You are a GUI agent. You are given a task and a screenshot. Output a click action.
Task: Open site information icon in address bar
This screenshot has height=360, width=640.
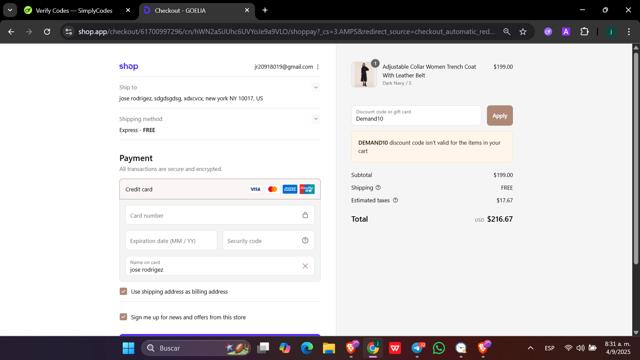tap(69, 31)
